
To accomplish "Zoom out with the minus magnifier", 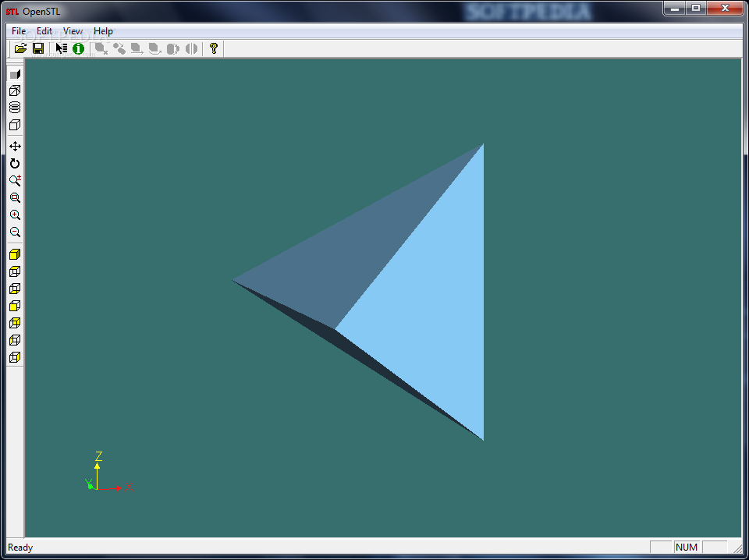I will point(15,232).
